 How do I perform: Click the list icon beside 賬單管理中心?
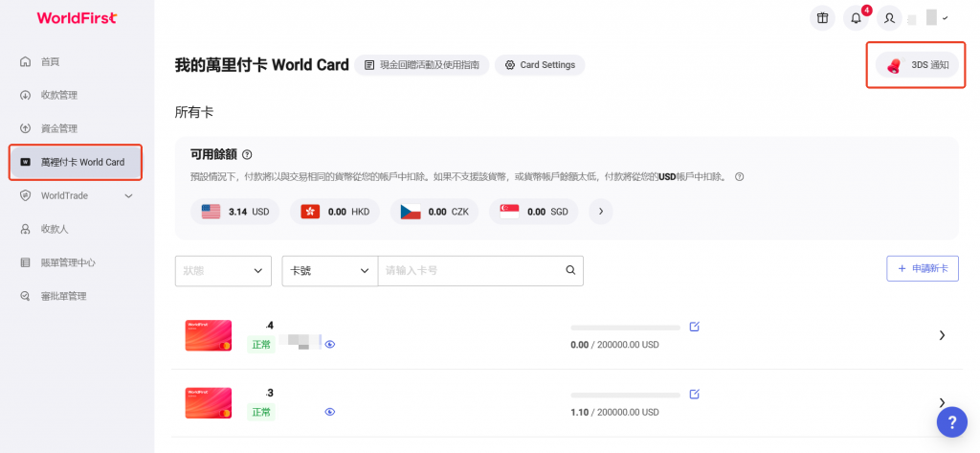pyautogui.click(x=25, y=262)
